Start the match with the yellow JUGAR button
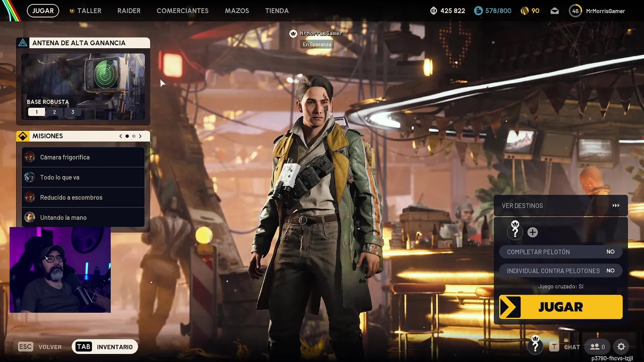The width and height of the screenshot is (644, 362). pos(560,307)
